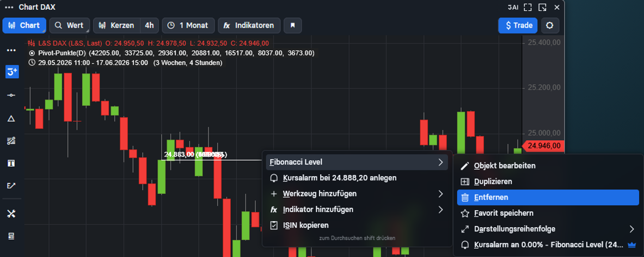The image size is (644, 257).
Task: Click the Pivot-Punkte indicator circle icon
Action: click(32, 53)
